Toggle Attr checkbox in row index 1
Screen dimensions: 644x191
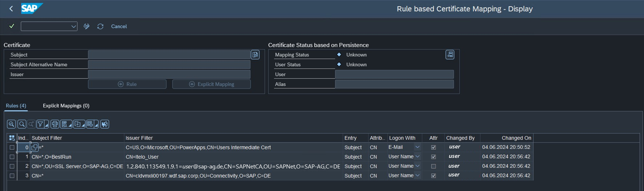433,157
